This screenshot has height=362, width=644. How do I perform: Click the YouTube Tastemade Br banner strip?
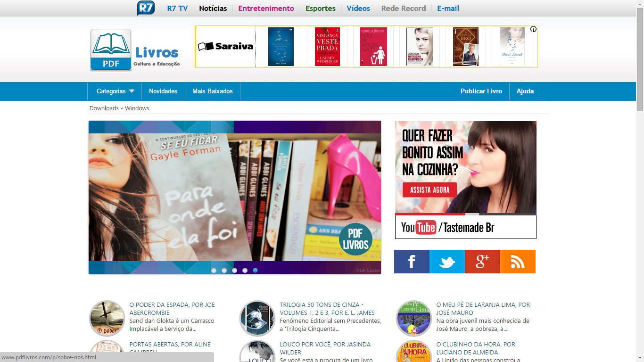466,227
